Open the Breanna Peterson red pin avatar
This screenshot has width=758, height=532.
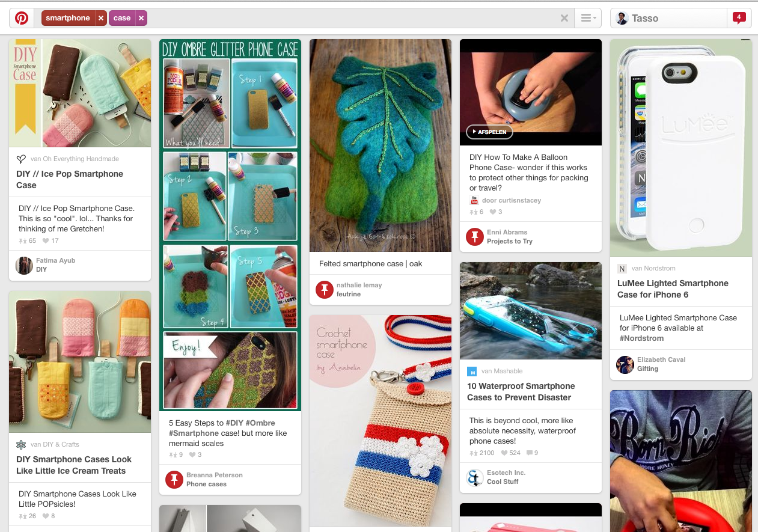pos(174,479)
